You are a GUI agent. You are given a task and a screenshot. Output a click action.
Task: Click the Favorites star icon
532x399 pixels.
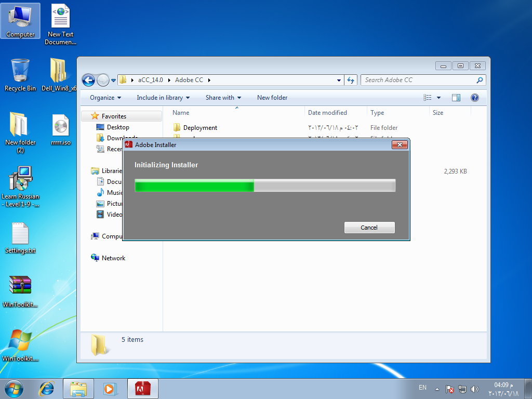click(95, 116)
